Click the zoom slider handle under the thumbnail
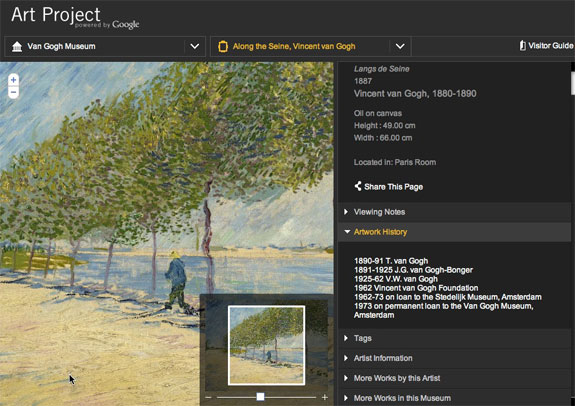 point(260,397)
